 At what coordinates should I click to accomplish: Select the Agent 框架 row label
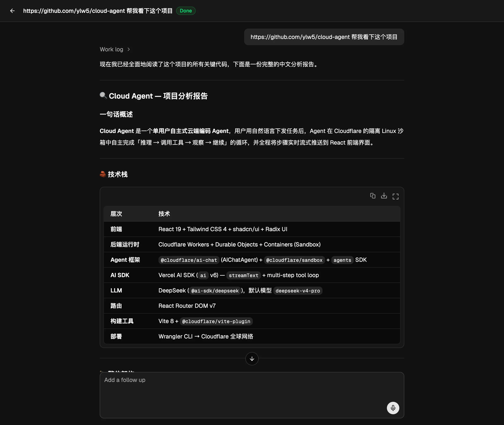click(125, 260)
